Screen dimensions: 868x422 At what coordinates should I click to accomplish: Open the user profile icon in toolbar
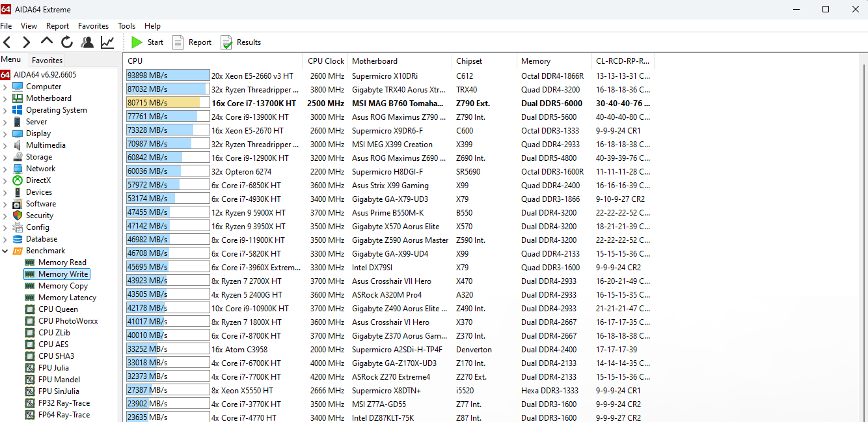pyautogui.click(x=87, y=42)
